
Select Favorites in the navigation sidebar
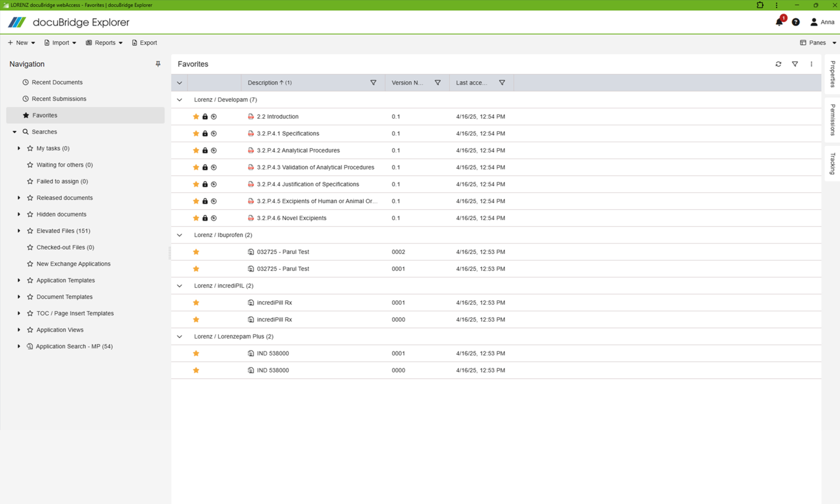[44, 115]
